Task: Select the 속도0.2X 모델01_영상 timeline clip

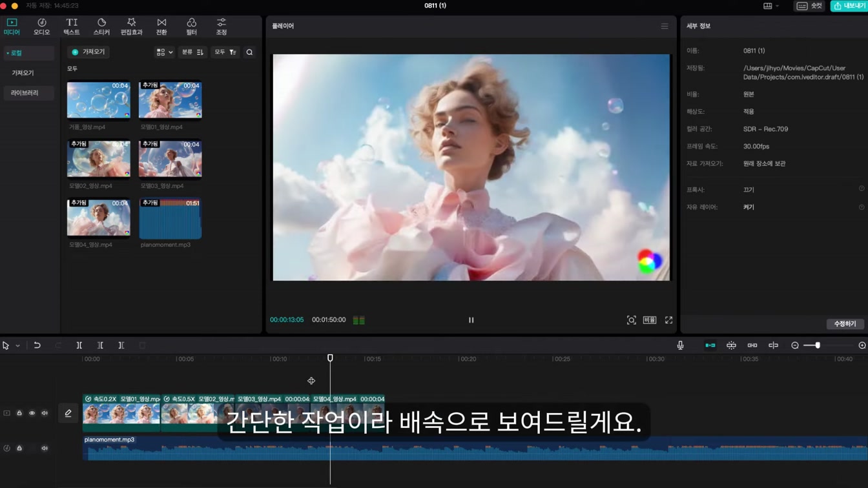Action: tap(121, 413)
